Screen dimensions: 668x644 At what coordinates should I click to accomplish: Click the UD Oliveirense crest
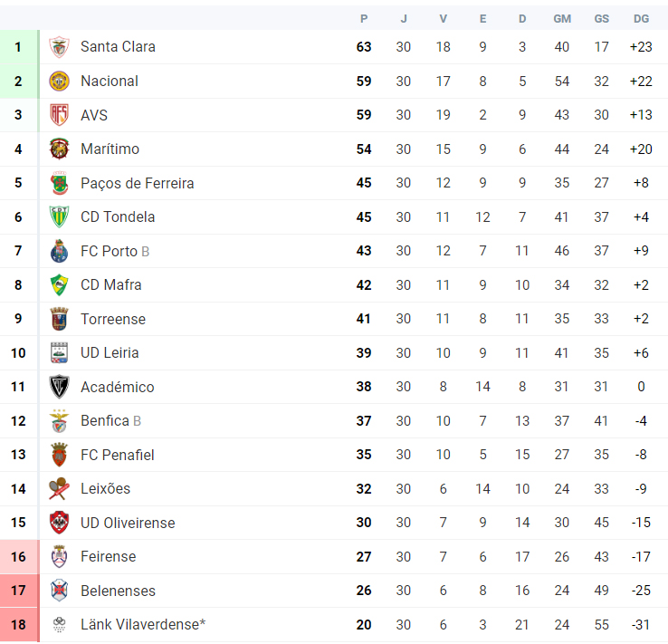59,523
